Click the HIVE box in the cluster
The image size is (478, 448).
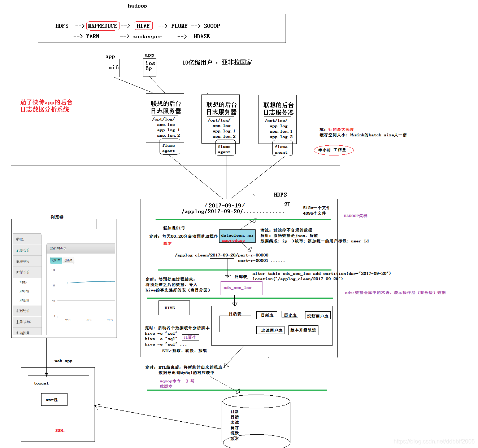[174, 308]
